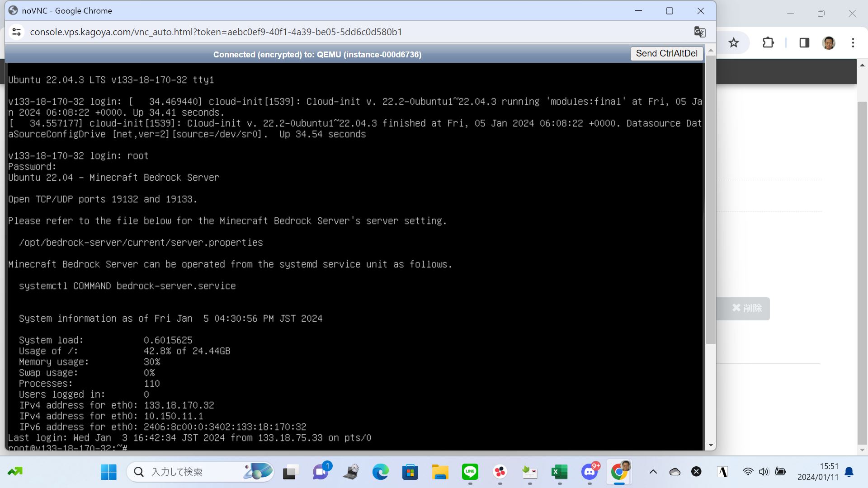Bookmark this page with the star icon
The image size is (868, 488).
pos(733,43)
